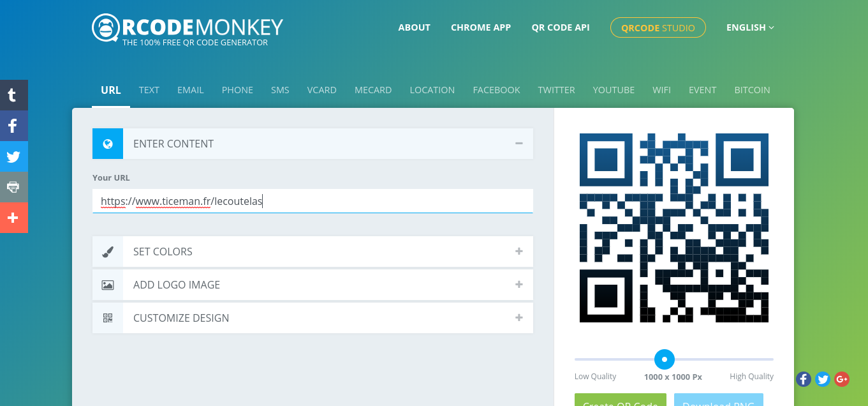The image size is (868, 406).
Task: Switch to the Bitcoin tab
Action: tap(753, 90)
